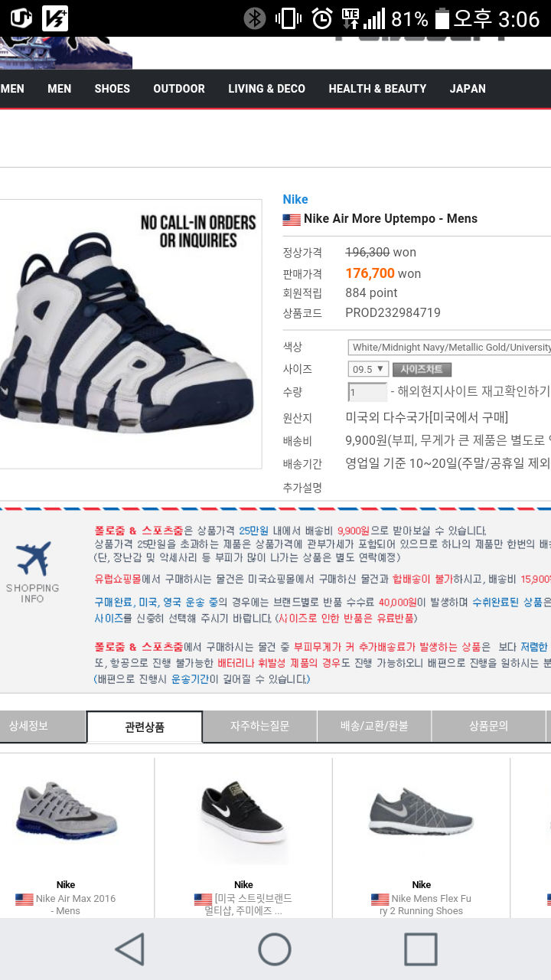Switch to the 배송/교환/환불 tab

coord(374,726)
